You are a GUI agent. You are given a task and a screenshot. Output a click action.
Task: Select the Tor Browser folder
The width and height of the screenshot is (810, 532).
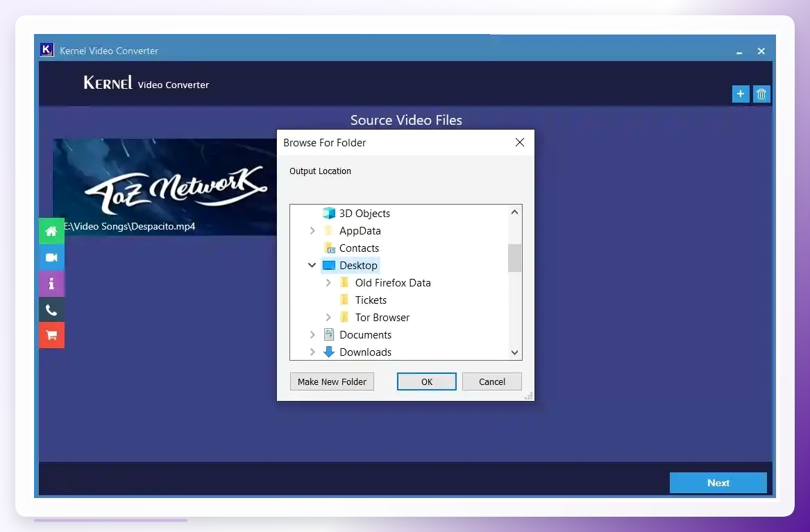pos(382,318)
